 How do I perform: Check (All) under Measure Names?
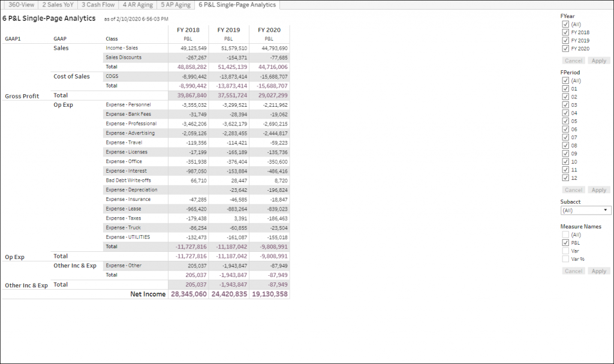(565, 234)
